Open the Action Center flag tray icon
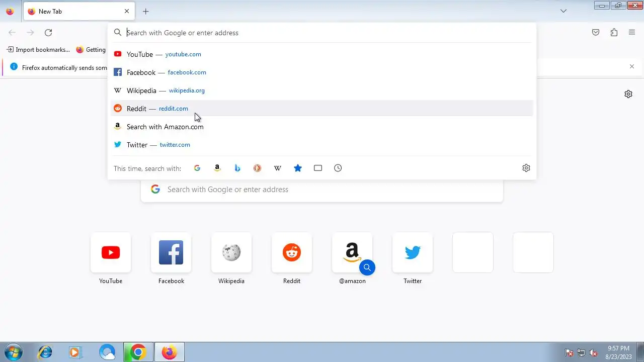 tap(569, 352)
